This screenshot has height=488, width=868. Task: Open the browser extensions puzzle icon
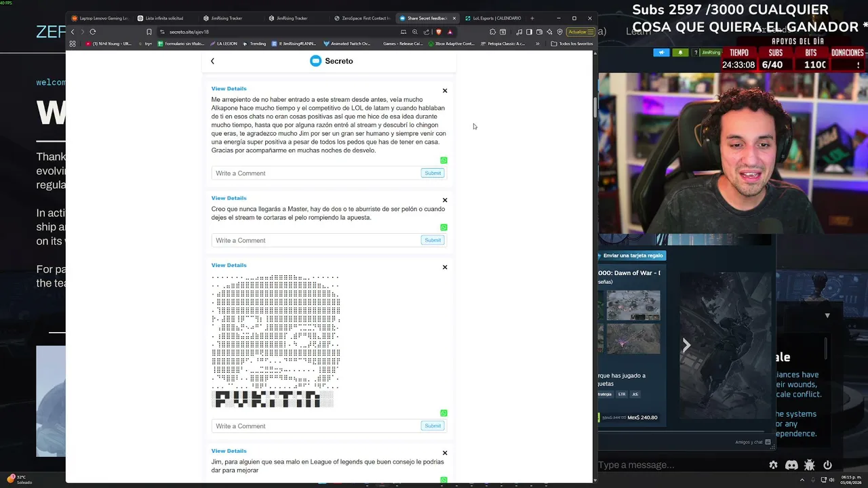point(492,32)
